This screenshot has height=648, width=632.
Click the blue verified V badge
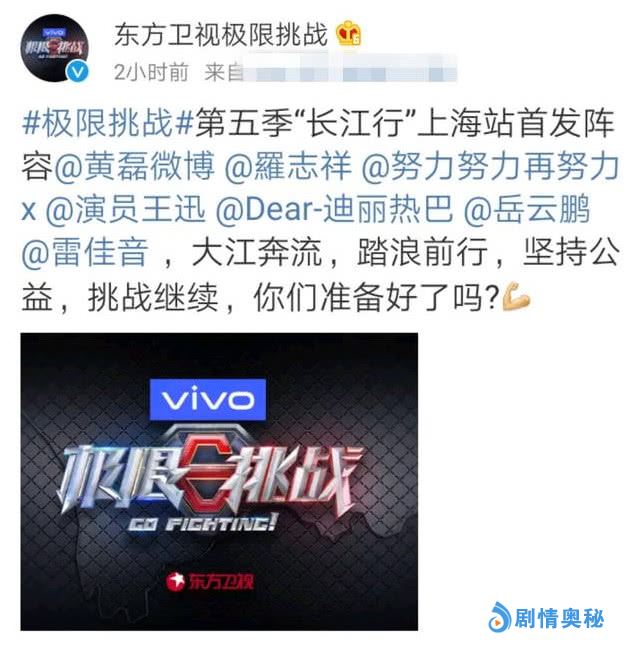(78, 71)
